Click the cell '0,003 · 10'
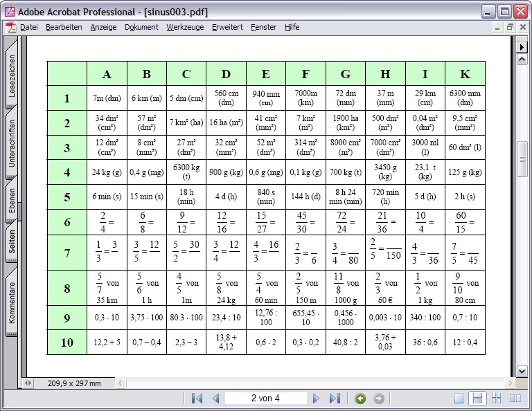 pos(385,318)
